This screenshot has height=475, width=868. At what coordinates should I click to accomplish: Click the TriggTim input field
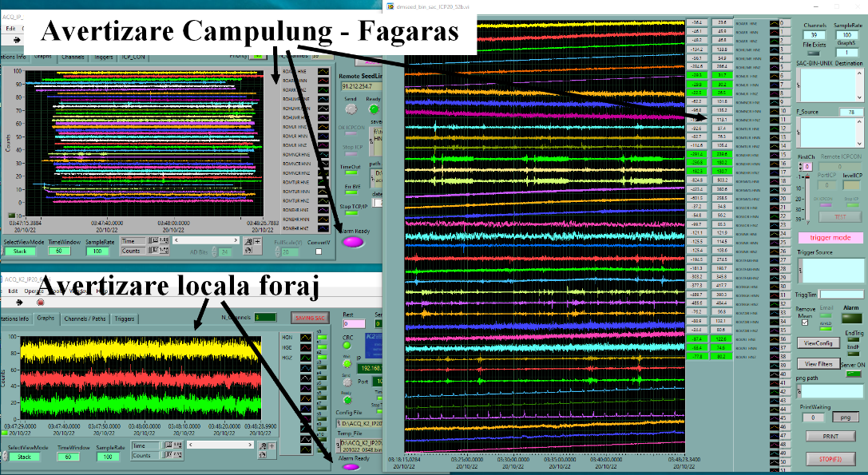[841, 295]
